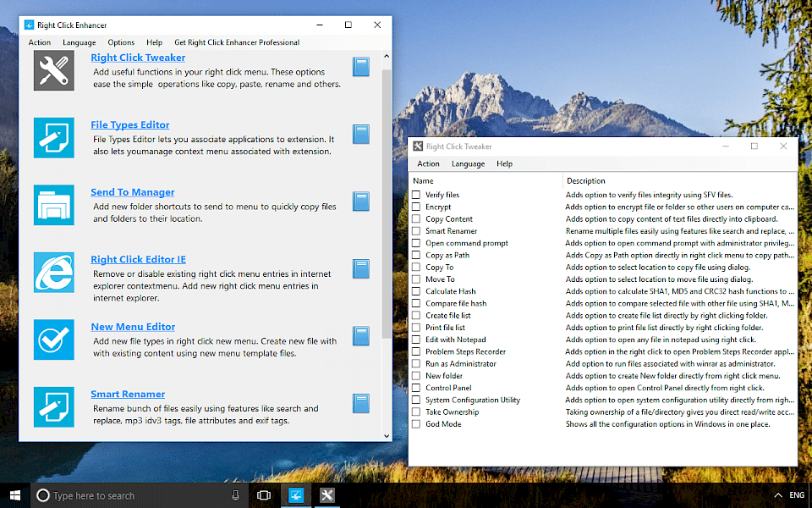Switch to Right Click Tweaker taskbar button
Viewport: 812px width, 508px height.
pos(326,495)
